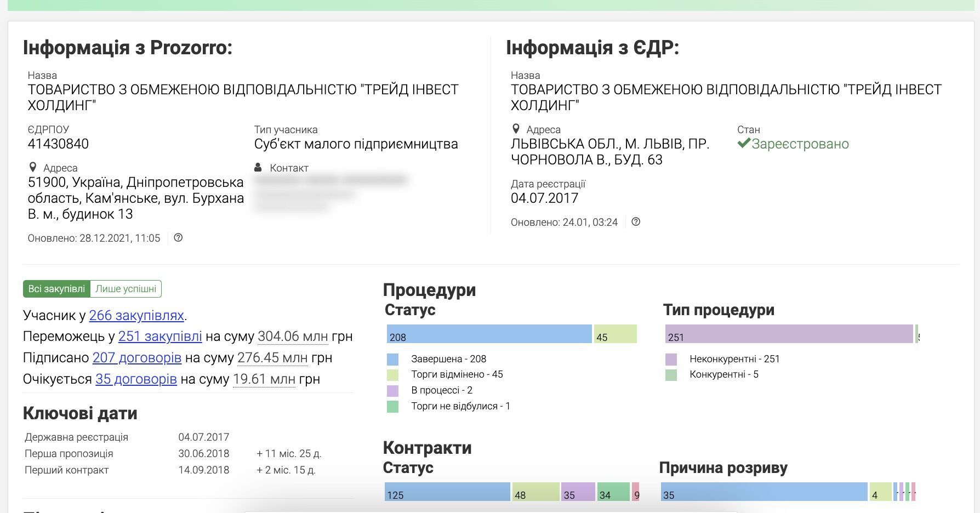This screenshot has width=980, height=513.
Task: Click help icon next to Prozorro update time
Action: [x=178, y=238]
